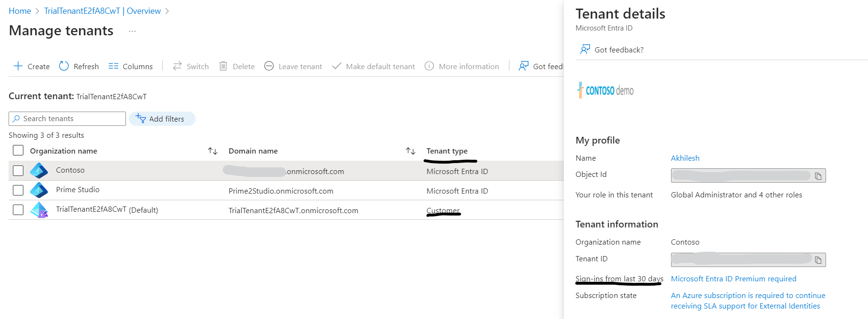This screenshot has width=868, height=319.
Task: Click the Customer tenant type cell
Action: pos(443,210)
